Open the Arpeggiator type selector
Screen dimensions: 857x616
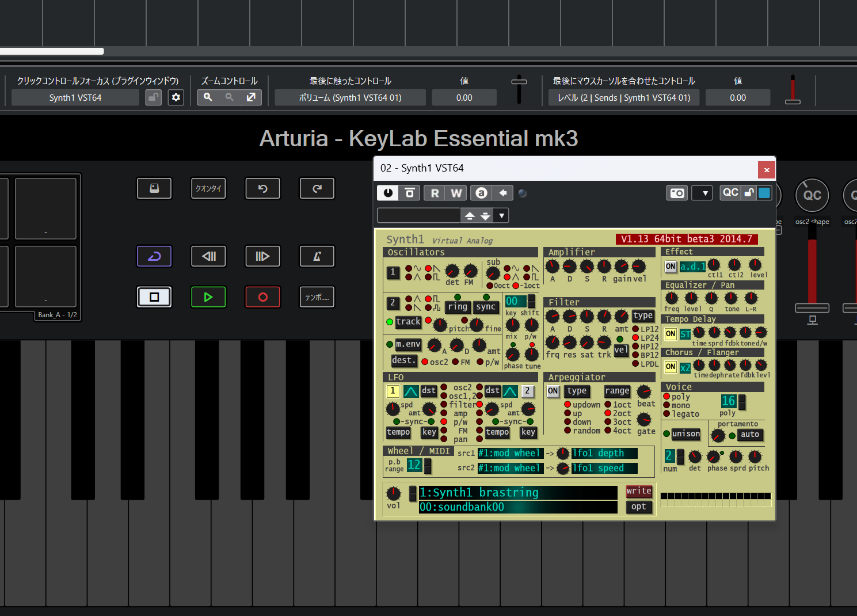pos(577,391)
